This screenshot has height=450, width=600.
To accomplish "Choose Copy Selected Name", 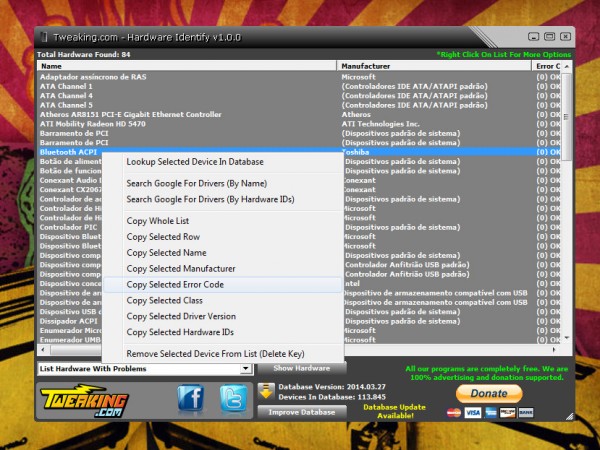I will [222, 253].
